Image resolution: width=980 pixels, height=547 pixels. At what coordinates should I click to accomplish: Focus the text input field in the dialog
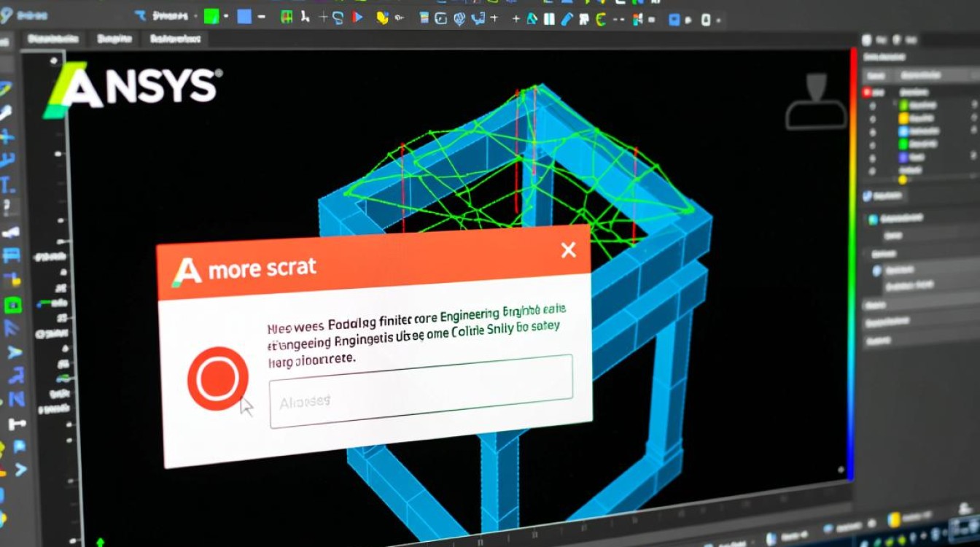421,390
